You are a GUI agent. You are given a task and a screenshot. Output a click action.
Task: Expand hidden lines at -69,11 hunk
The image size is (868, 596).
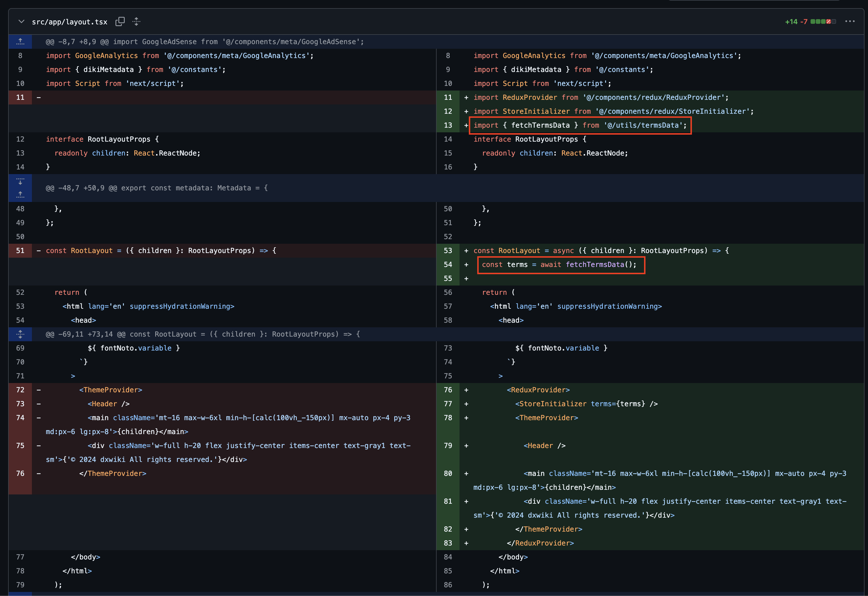pyautogui.click(x=20, y=334)
